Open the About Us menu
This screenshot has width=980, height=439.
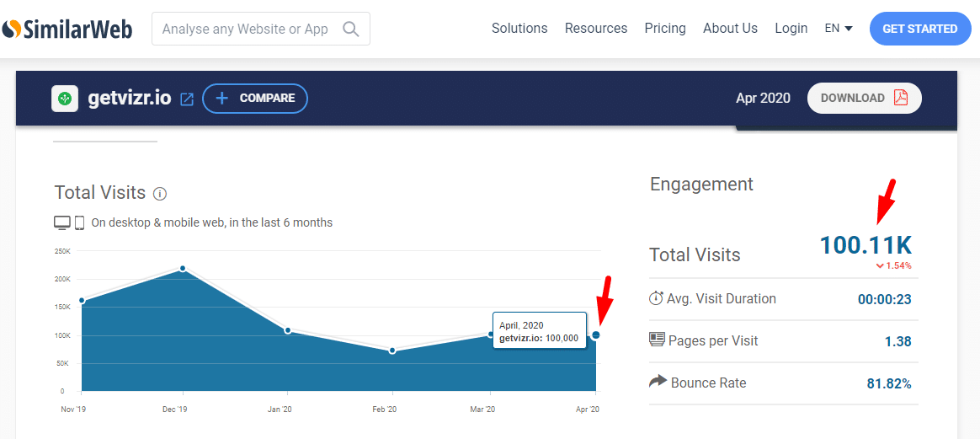click(730, 28)
